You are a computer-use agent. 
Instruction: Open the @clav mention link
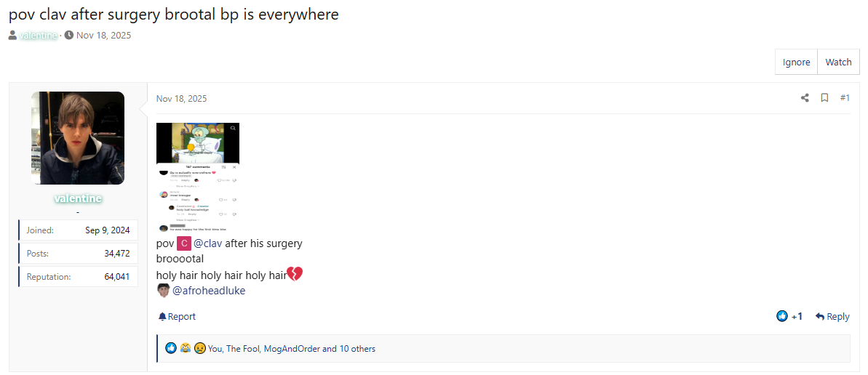[207, 243]
